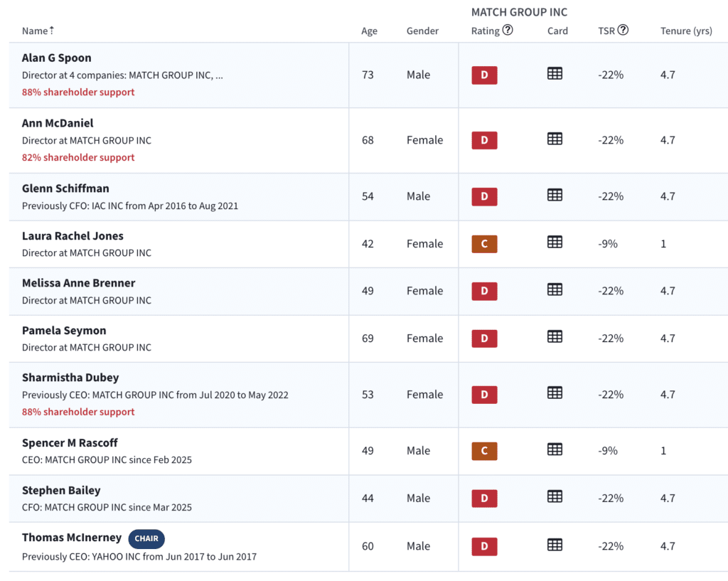Open Alan G Spoon's card table icon
This screenshot has width=728, height=581.
pyautogui.click(x=555, y=74)
